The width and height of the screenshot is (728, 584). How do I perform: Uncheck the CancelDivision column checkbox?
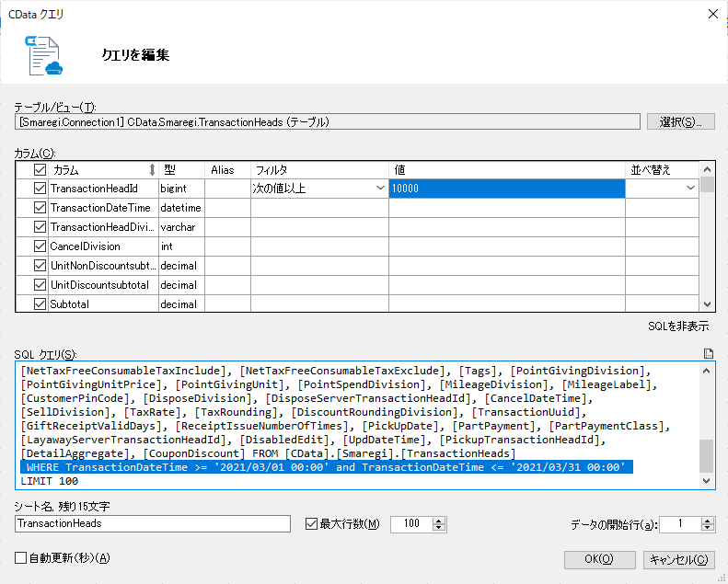[40, 246]
